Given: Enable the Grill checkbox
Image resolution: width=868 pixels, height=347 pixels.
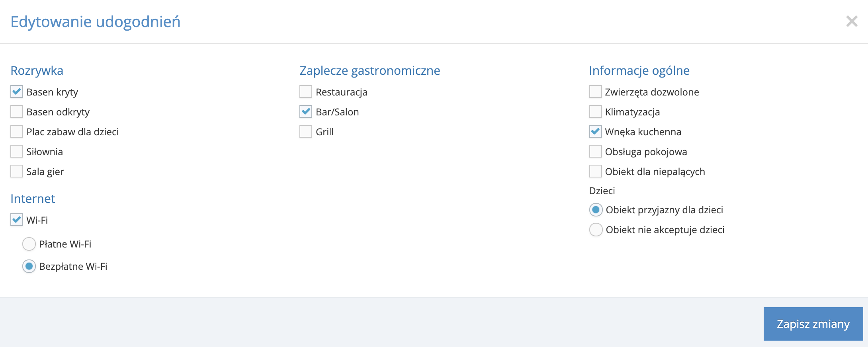Looking at the screenshot, I should [306, 131].
